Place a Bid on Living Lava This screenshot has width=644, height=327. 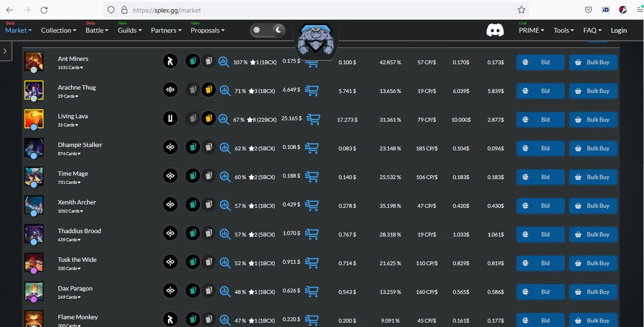pos(540,120)
